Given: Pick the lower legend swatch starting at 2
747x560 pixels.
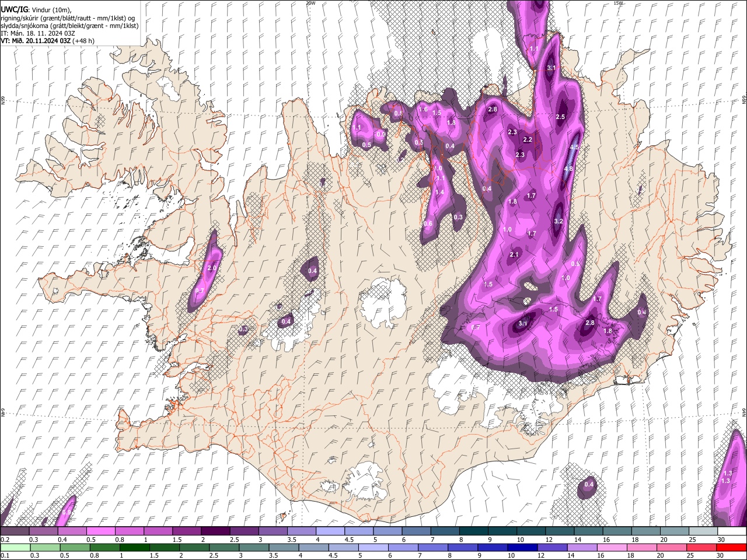Looking at the screenshot, I should click(194, 547).
